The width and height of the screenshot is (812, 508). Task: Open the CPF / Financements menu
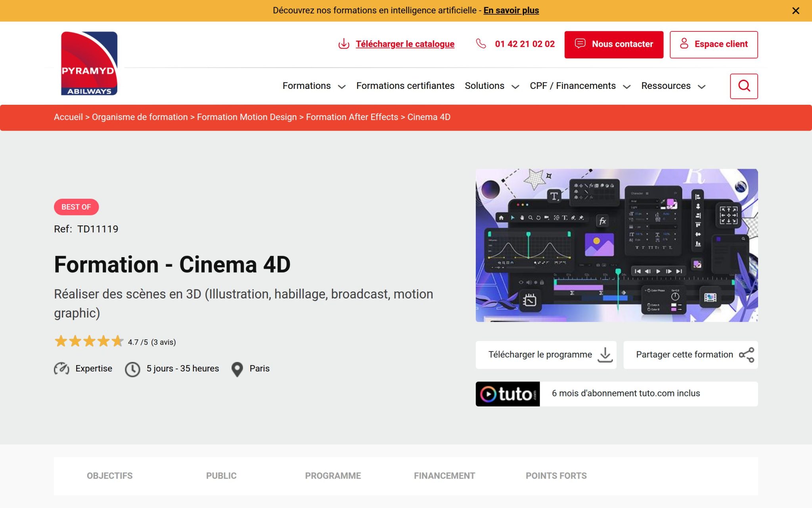tap(573, 86)
